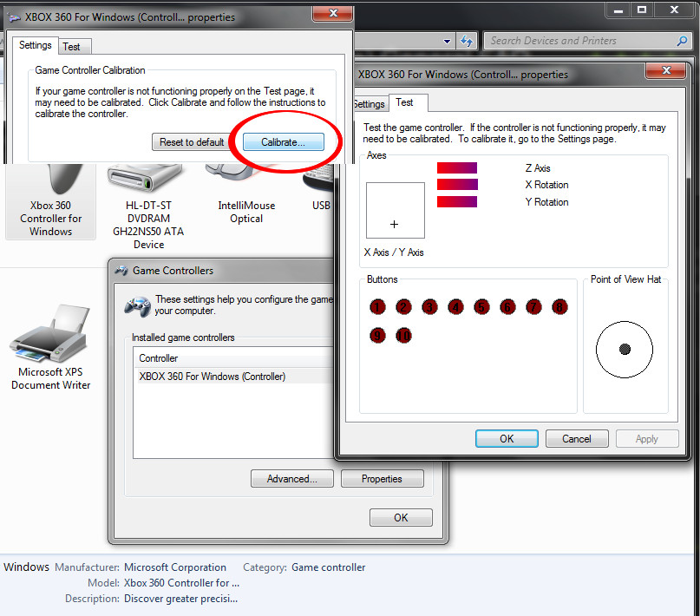Click the Point of View Hat indicator
Screen dimensions: 700x616
[x=625, y=350]
